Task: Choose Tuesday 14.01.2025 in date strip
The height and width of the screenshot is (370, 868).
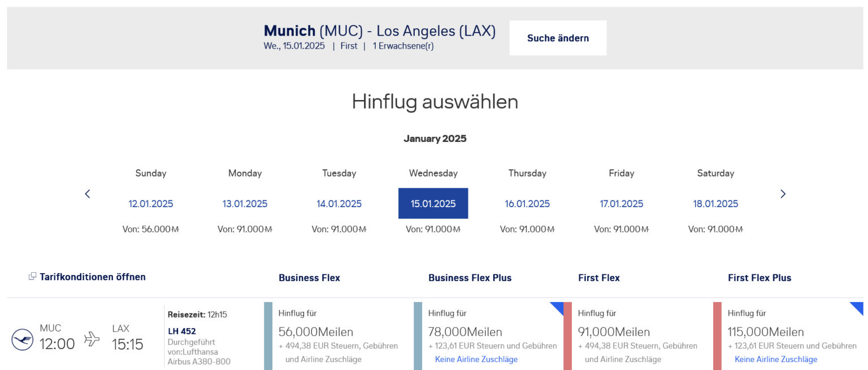Action: [339, 204]
